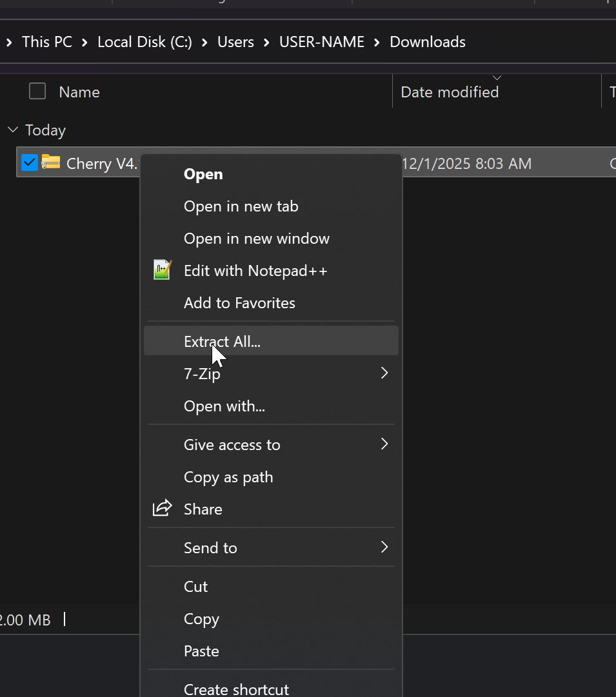
Task: Choose Extract All from context menu
Action: tap(222, 341)
